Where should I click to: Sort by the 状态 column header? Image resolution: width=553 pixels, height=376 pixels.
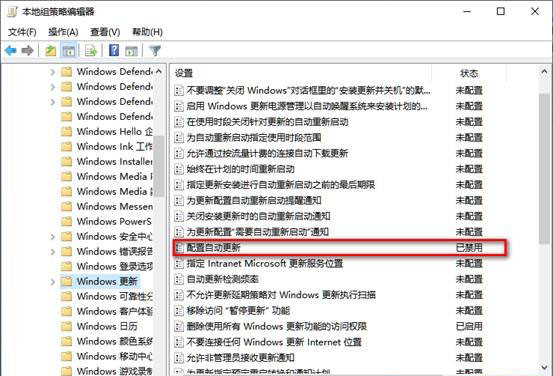click(469, 73)
